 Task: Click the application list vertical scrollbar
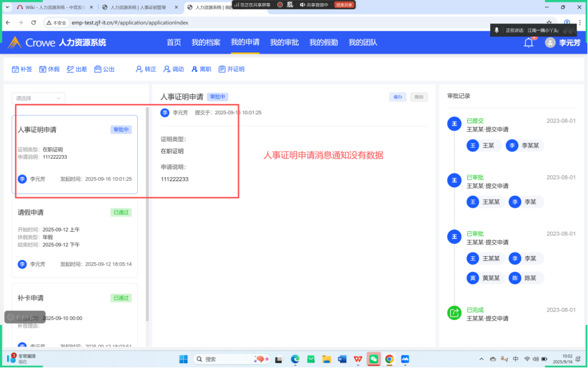[x=148, y=214]
